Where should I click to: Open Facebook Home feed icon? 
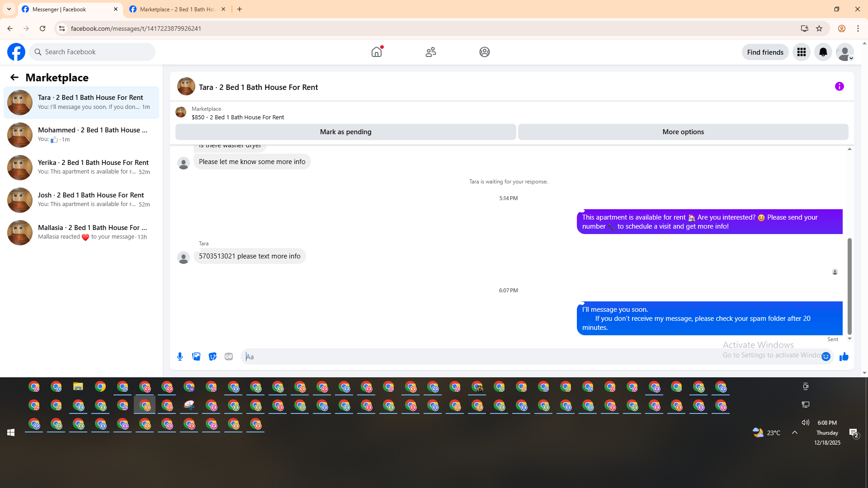coord(377,52)
